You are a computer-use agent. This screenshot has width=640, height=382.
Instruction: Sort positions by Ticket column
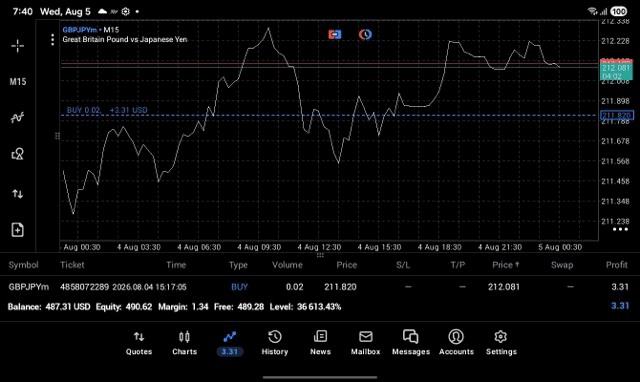point(72,265)
